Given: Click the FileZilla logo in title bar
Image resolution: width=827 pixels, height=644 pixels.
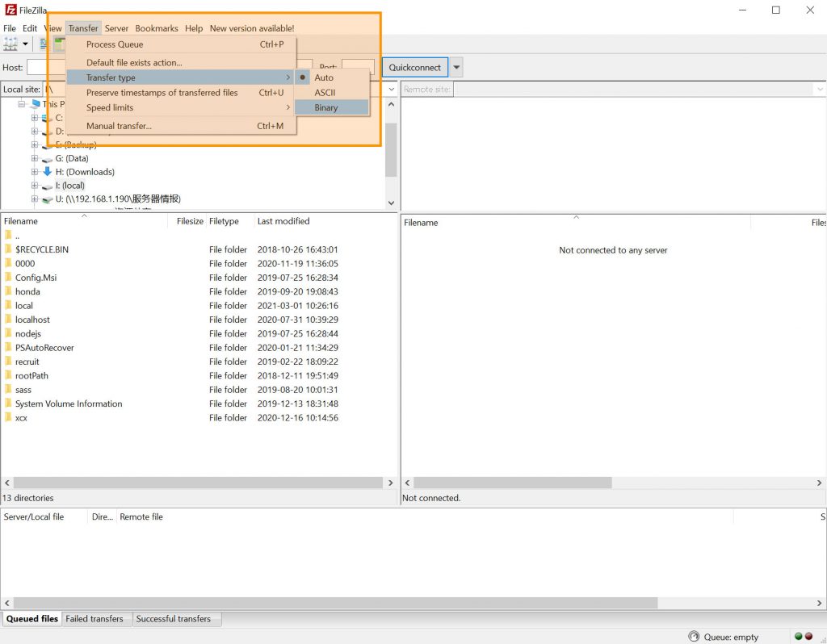Looking at the screenshot, I should [10, 10].
